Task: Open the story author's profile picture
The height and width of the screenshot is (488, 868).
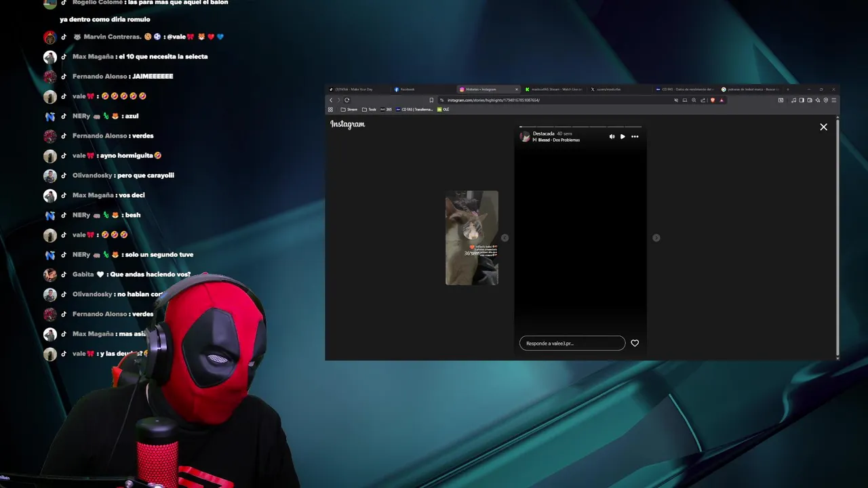Action: (x=525, y=136)
